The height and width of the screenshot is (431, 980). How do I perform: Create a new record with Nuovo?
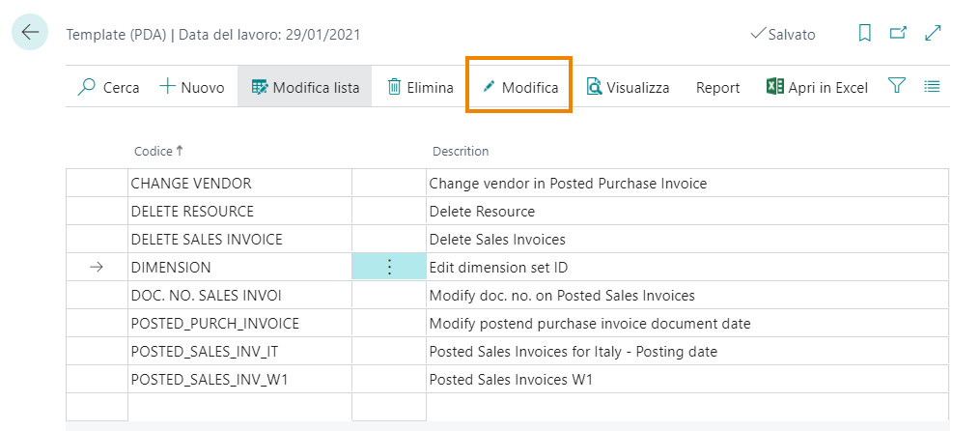coord(192,87)
